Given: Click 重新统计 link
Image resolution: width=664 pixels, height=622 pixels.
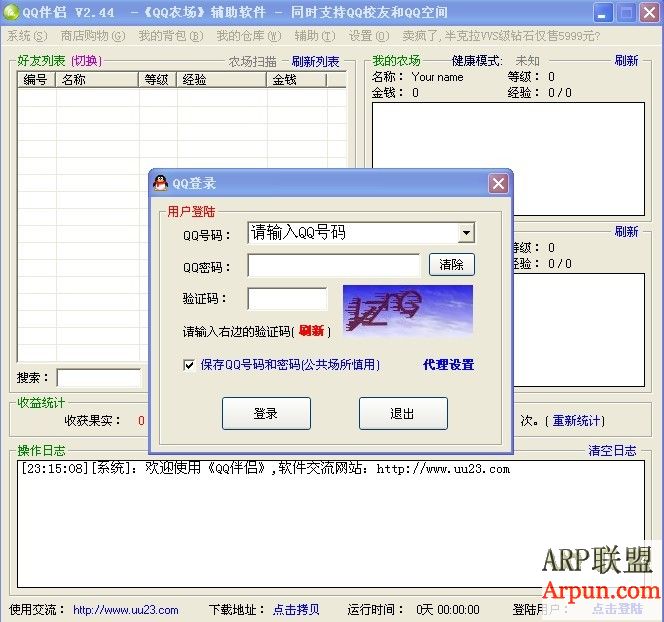Looking at the screenshot, I should point(576,420).
